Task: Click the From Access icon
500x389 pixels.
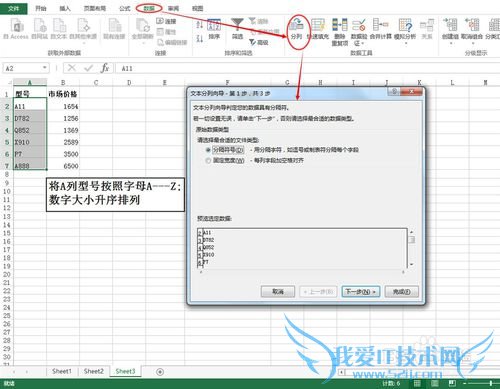Action: [16, 29]
